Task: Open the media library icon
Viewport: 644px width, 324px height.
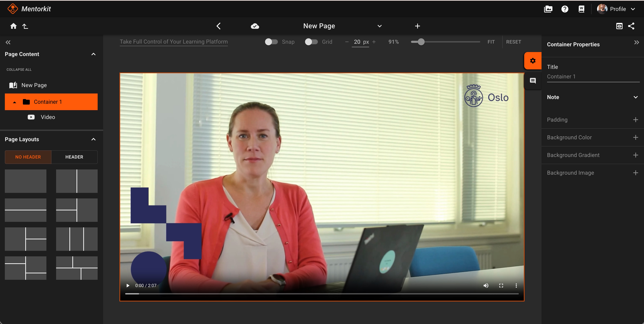Action: coord(548,9)
